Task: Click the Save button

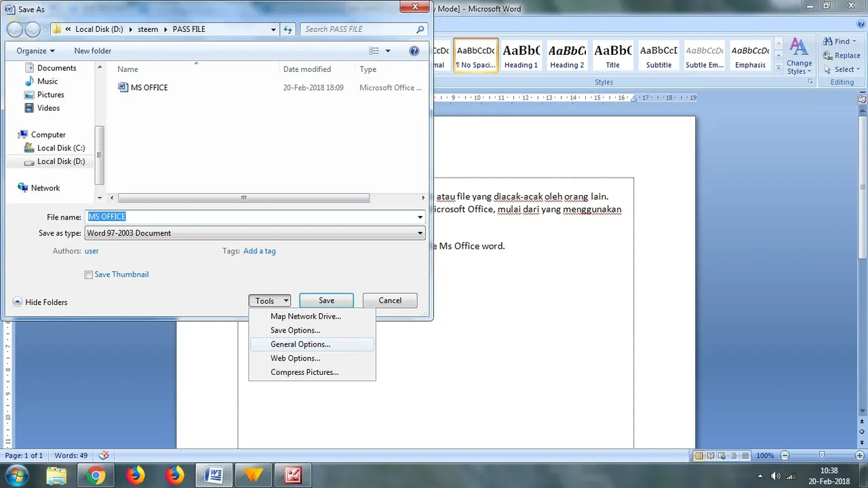Action: 326,300
